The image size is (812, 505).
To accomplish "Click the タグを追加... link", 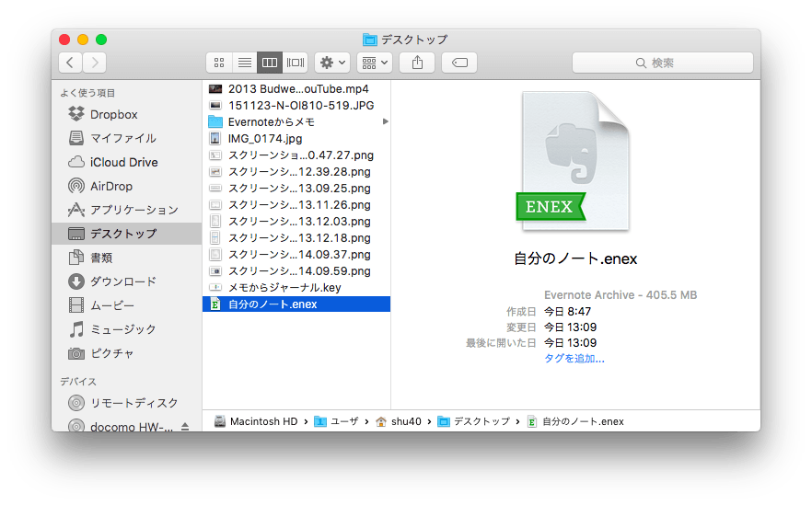I will (x=574, y=359).
